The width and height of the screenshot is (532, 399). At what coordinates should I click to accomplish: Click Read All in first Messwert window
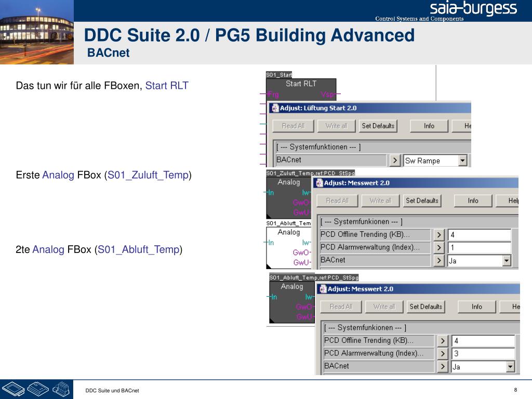coord(337,201)
